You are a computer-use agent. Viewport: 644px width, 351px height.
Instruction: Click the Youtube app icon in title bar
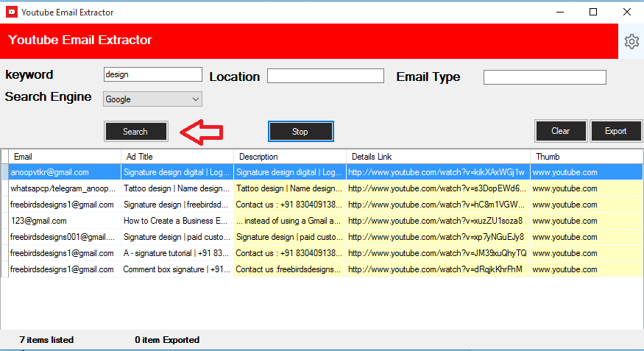point(12,12)
